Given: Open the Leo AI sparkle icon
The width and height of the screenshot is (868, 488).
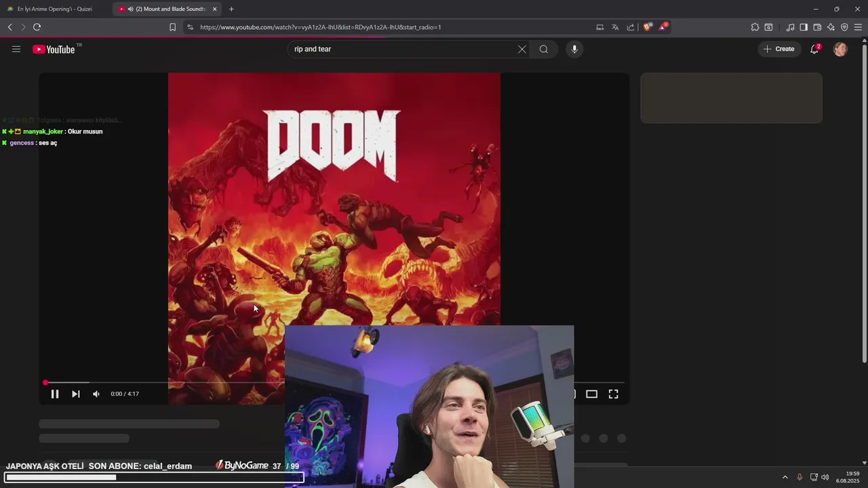Looking at the screenshot, I should point(831,27).
